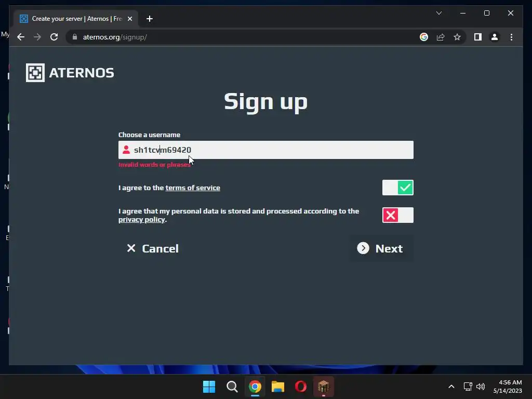The width and height of the screenshot is (532, 399).
Task: Click the ATERNOS wordmark text
Action: tap(82, 73)
